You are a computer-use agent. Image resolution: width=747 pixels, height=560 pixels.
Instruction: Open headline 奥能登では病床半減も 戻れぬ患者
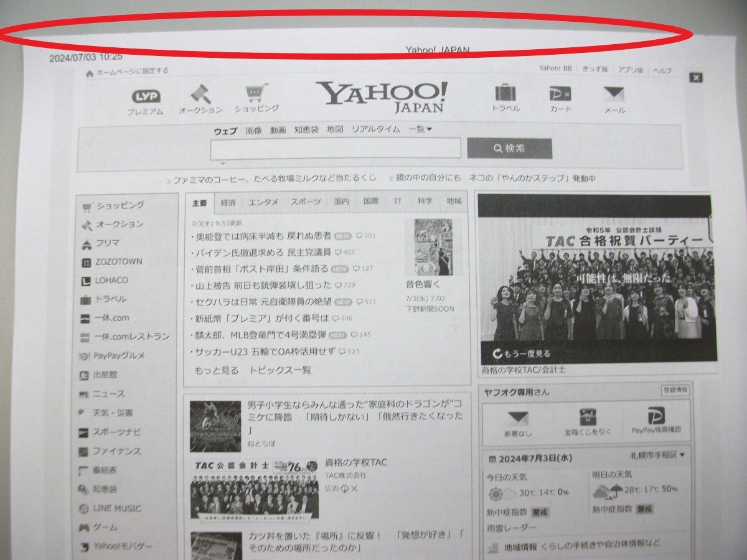263,236
